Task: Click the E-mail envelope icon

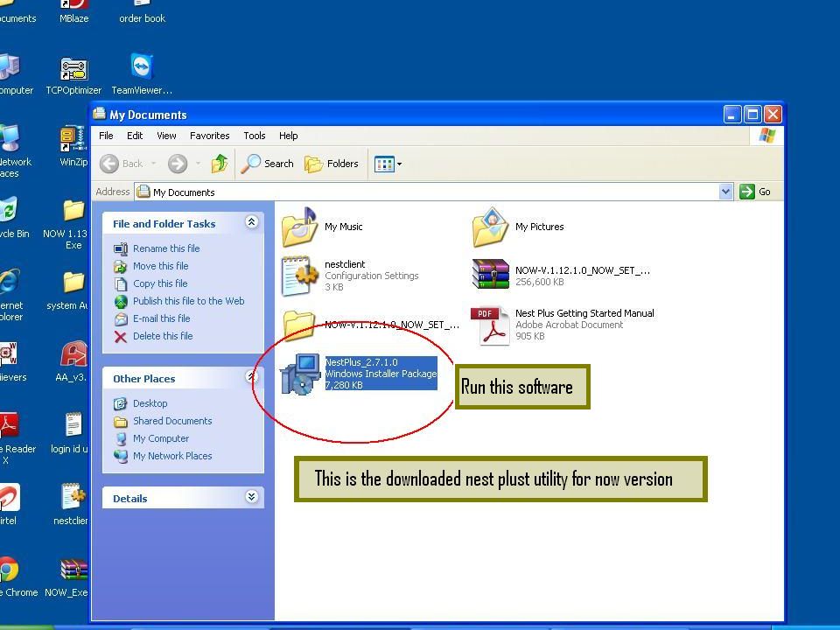Action: tap(121, 318)
